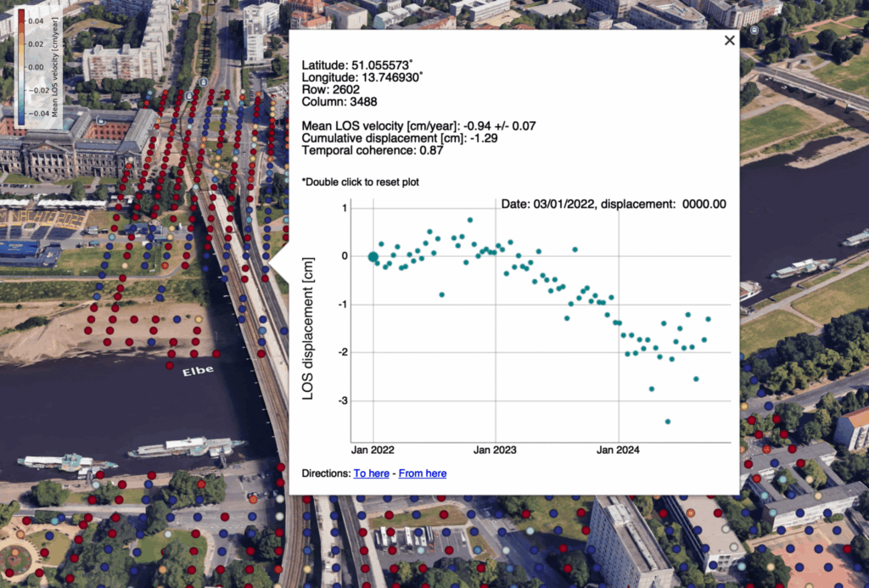Click the Jan 2024 x-axis tick label
Viewport: 869px width, 588px height.
[x=618, y=450]
